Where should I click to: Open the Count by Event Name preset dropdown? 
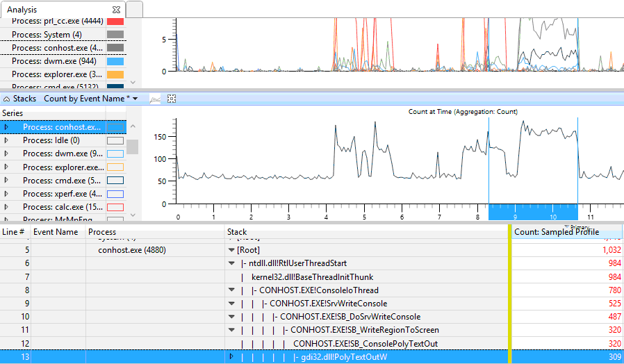[x=136, y=99]
